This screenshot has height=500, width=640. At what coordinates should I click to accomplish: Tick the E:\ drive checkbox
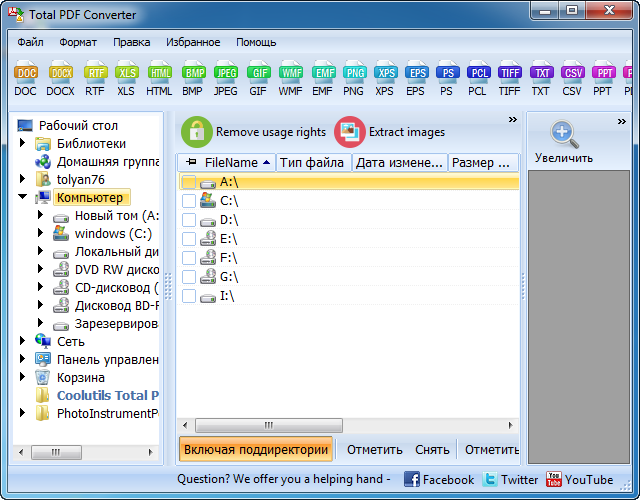[189, 239]
